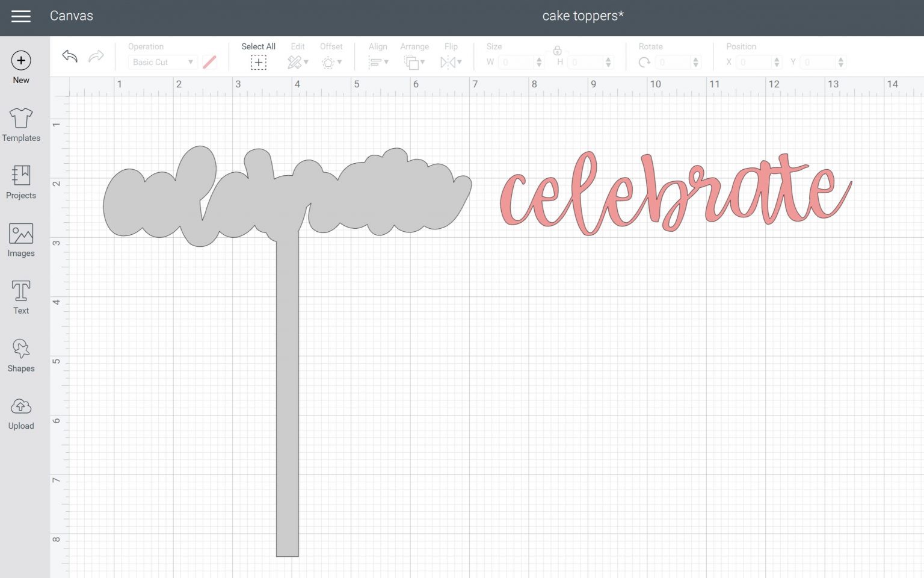Click into the Rotate angle field

pyautogui.click(x=673, y=62)
